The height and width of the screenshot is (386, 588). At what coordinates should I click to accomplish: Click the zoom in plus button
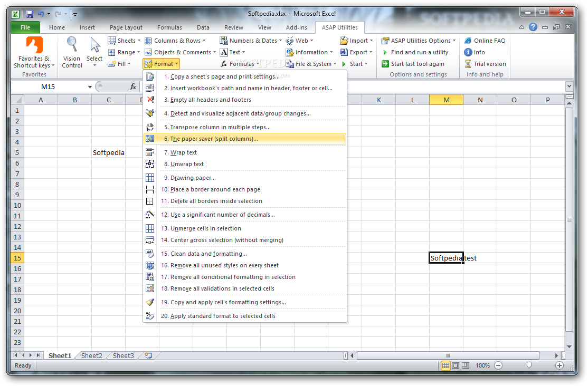[x=559, y=365]
